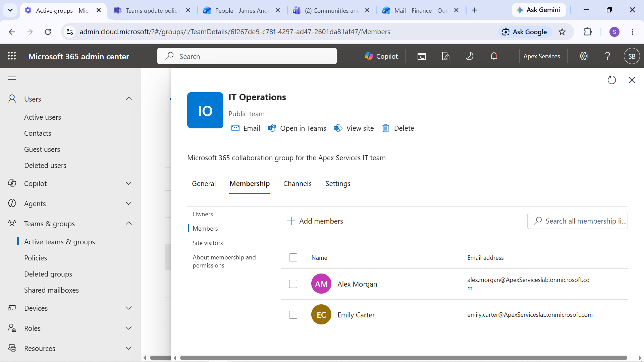644x362 pixels.
Task: Open the app launcher waffle icon
Action: coord(12,56)
